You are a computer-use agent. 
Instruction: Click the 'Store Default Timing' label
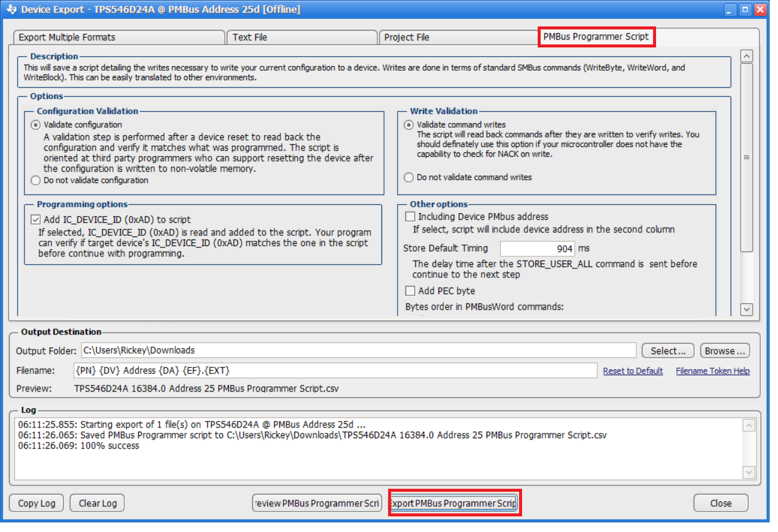pyautogui.click(x=446, y=249)
